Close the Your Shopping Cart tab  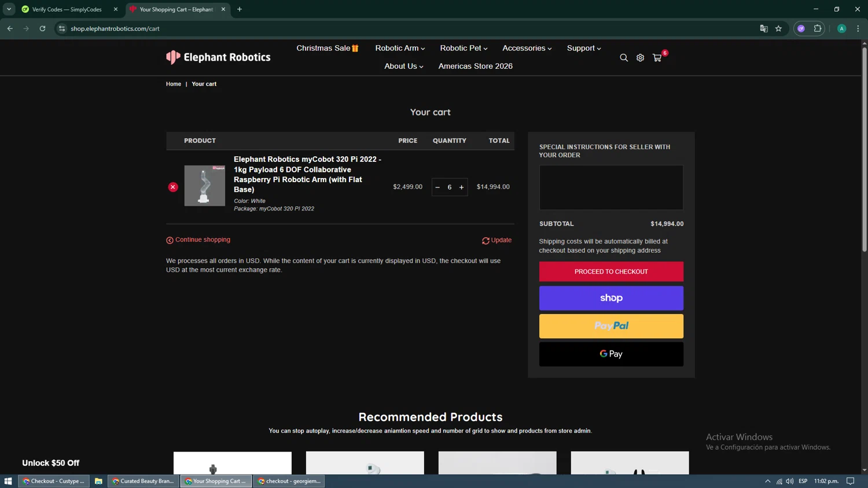223,9
